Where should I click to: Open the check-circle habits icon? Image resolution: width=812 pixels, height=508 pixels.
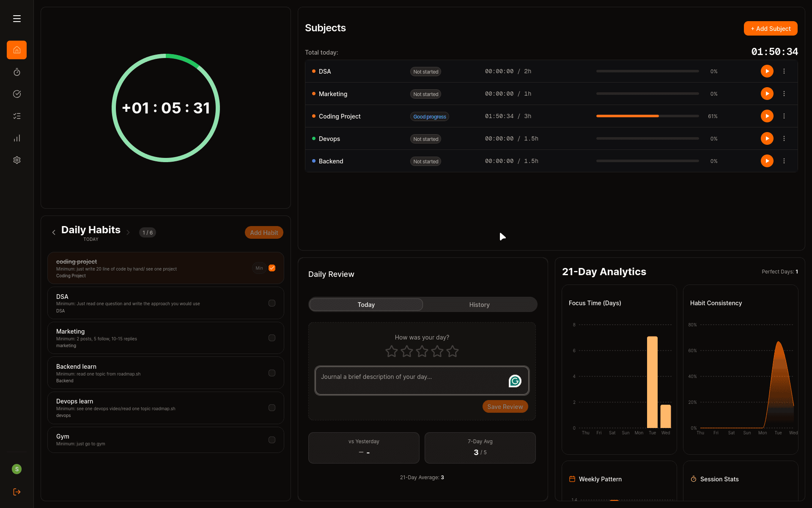tap(17, 94)
